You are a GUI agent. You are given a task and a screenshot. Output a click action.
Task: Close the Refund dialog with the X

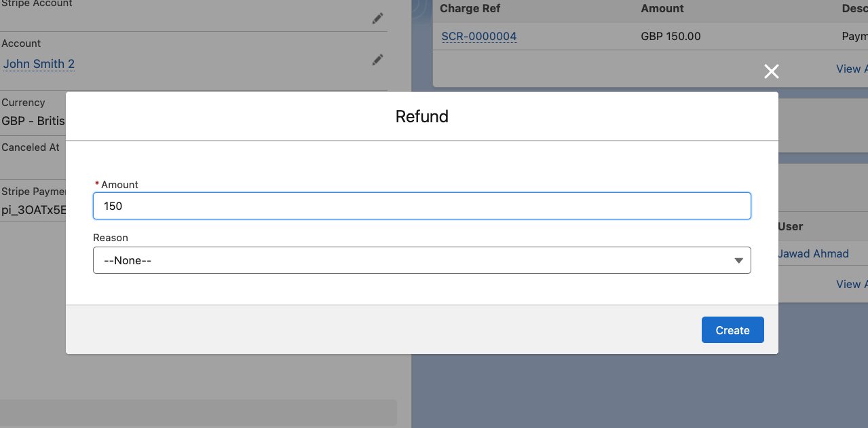771,71
